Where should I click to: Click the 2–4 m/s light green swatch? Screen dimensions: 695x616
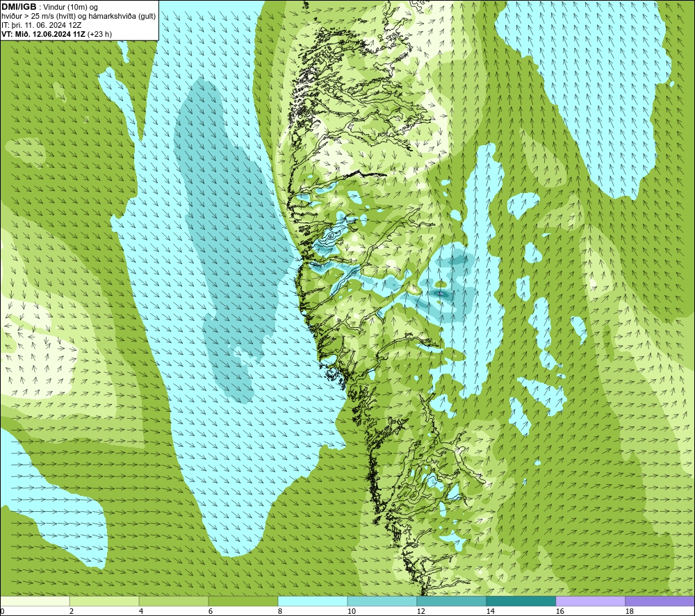[x=104, y=601]
